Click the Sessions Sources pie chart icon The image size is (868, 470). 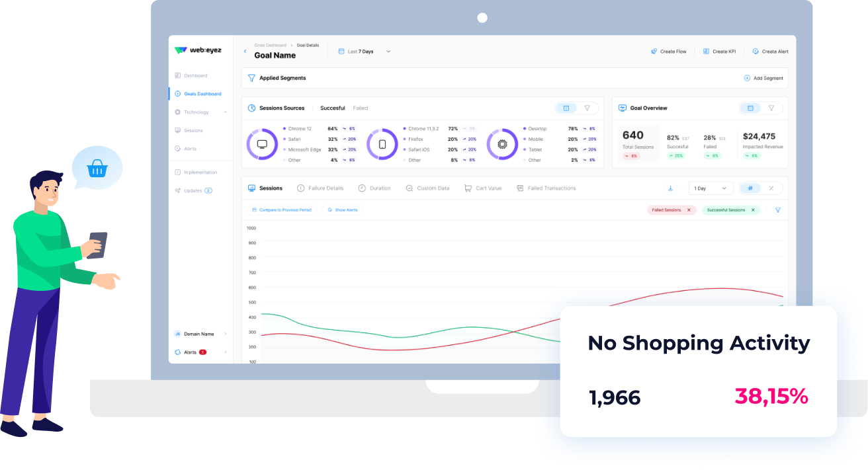coord(252,108)
